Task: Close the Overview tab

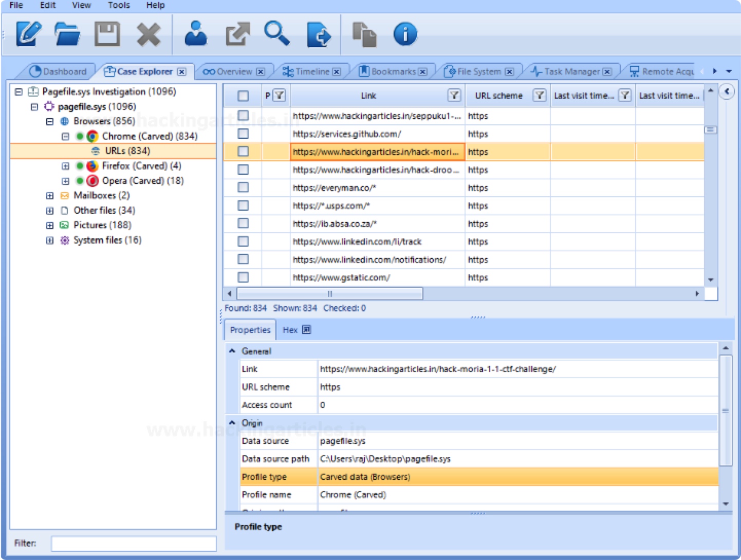Action: (261, 71)
